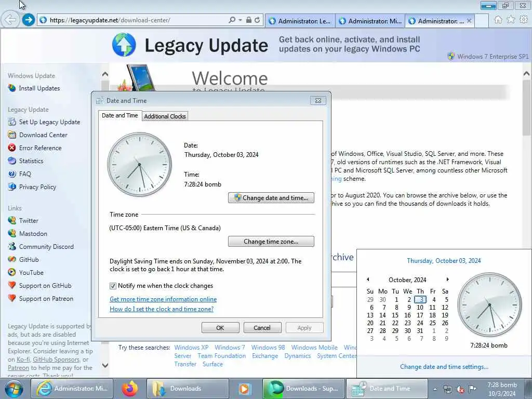Click the Team Foundation search suggestion

point(221,356)
